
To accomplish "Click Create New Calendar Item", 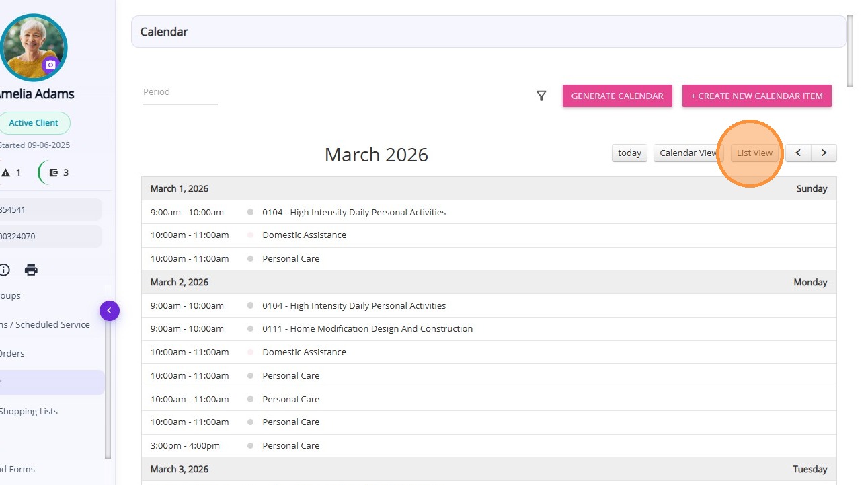I will tap(756, 96).
